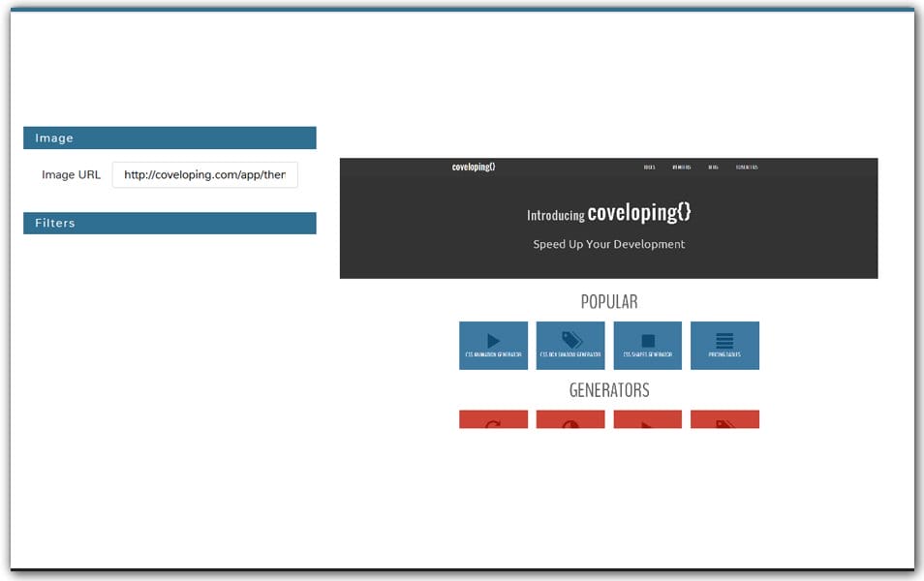Go to Members in the preview navbar
Viewport: 924px width, 581px height.
coord(682,167)
